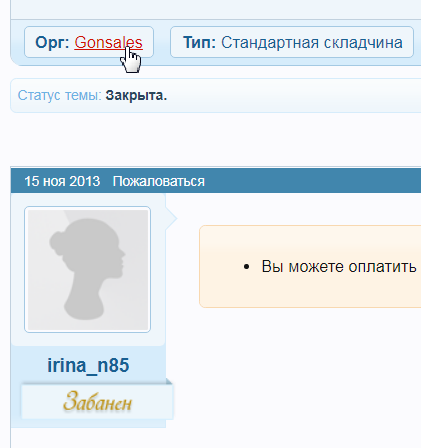Click the blank post body below the notice
421x448 pixels.
(293, 373)
